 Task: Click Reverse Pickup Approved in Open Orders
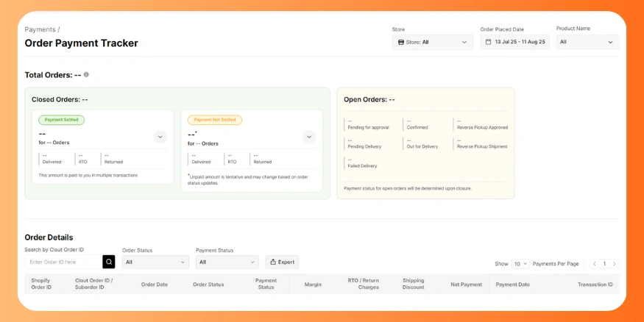click(x=483, y=128)
